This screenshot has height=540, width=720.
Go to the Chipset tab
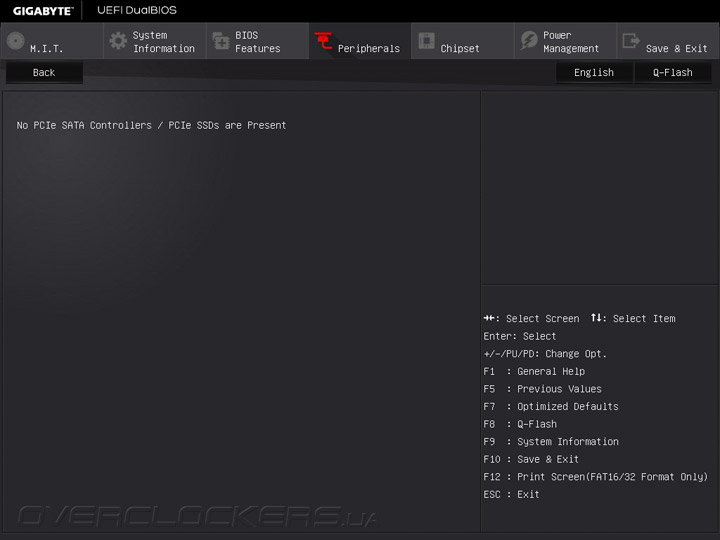(463, 41)
